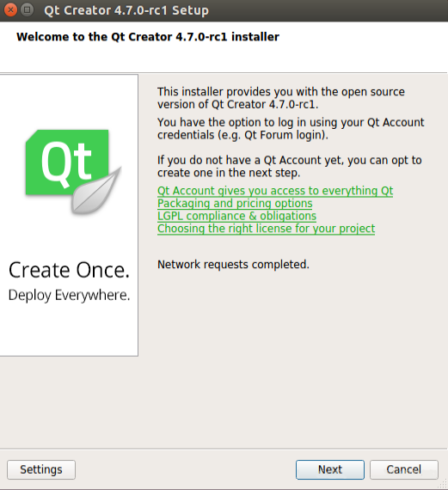This screenshot has height=490, width=448.
Task: Open 'Qt Account gives you access to everything Qt' link
Action: (275, 191)
